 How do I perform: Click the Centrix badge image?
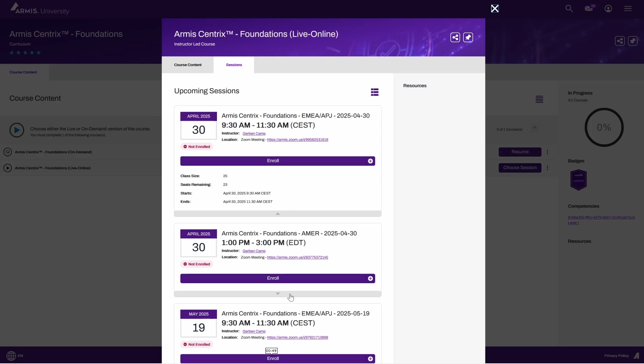click(x=578, y=180)
